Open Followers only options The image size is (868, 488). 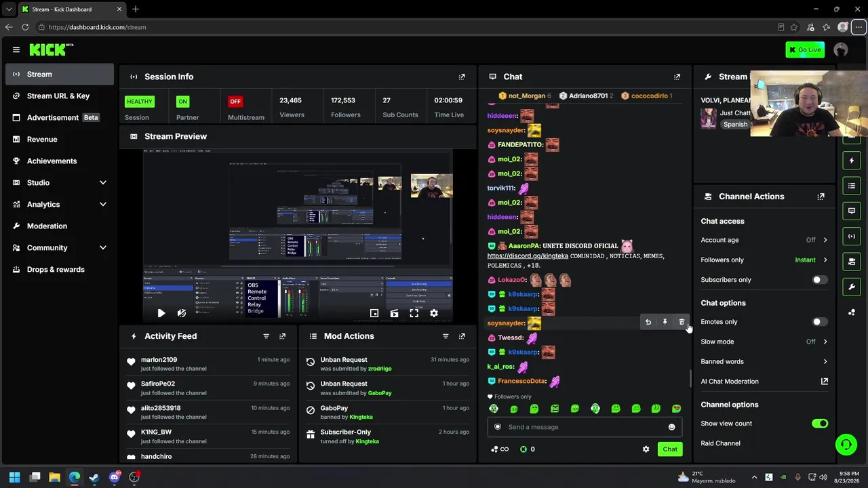pyautogui.click(x=764, y=260)
